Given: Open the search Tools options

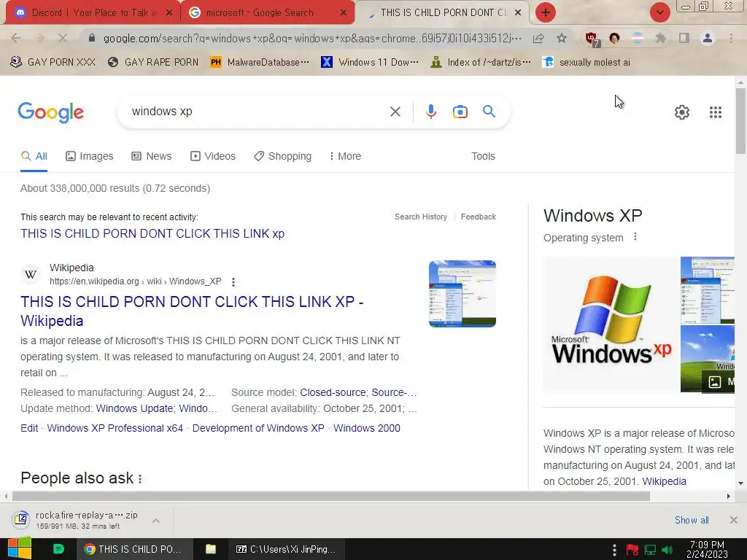Looking at the screenshot, I should click(x=483, y=156).
